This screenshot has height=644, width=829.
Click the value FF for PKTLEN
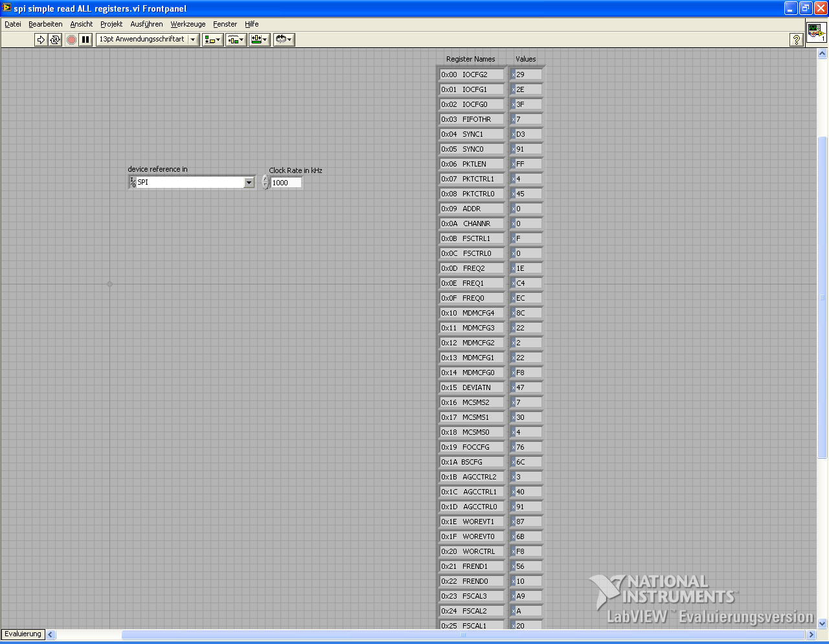click(x=528, y=164)
